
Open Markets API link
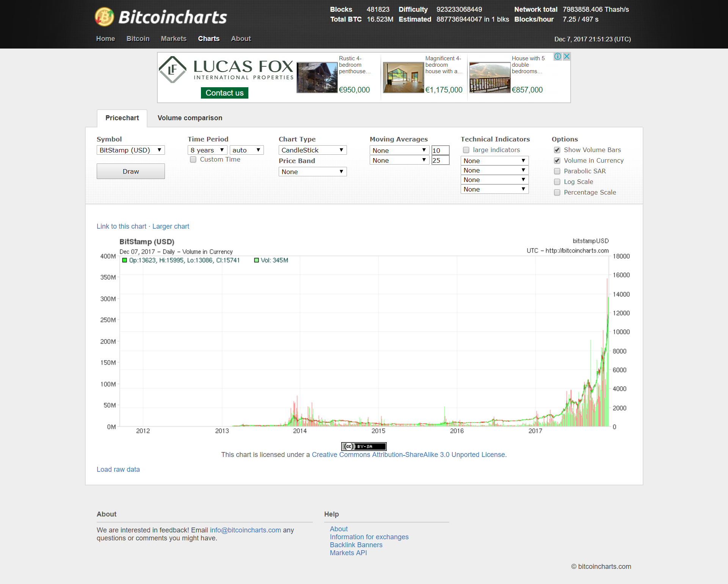348,553
